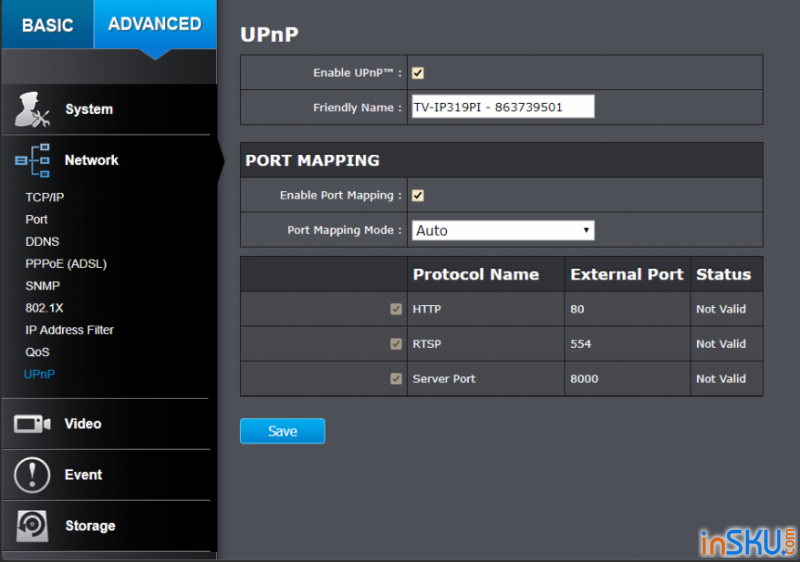Toggle the Enable UPnP checkbox
The width and height of the screenshot is (800, 562).
[x=418, y=73]
